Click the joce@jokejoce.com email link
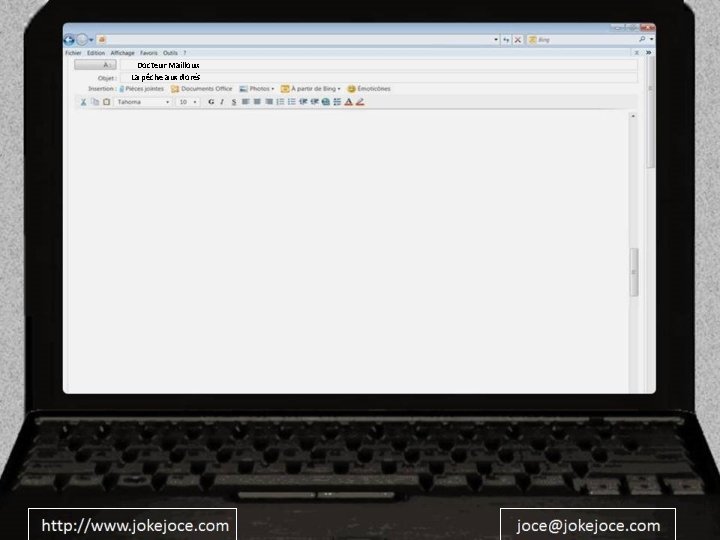720x540 pixels. 588,525
